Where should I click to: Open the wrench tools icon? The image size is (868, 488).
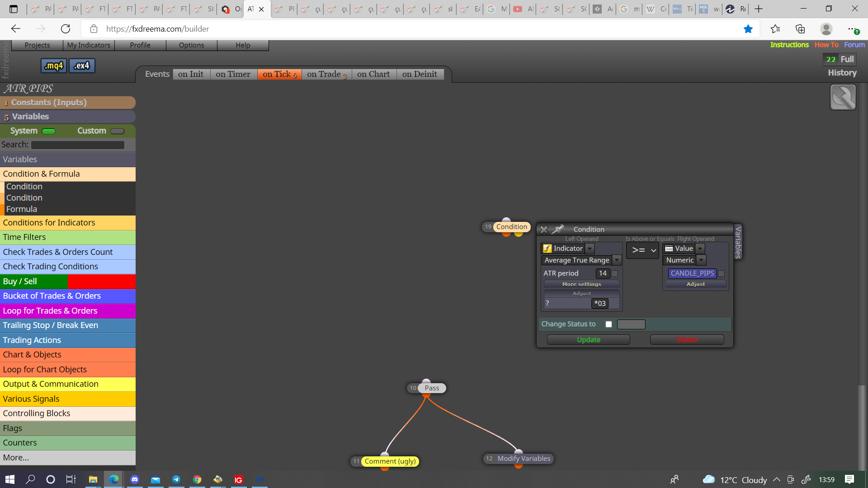click(x=843, y=97)
